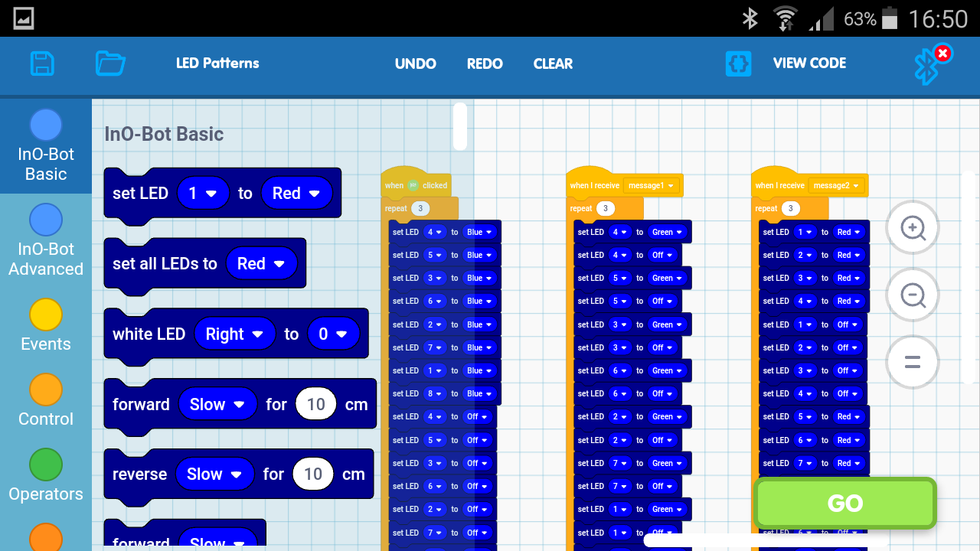Tap the mobile signal strength icon
Image resolution: width=980 pixels, height=551 pixels.
pos(822,18)
